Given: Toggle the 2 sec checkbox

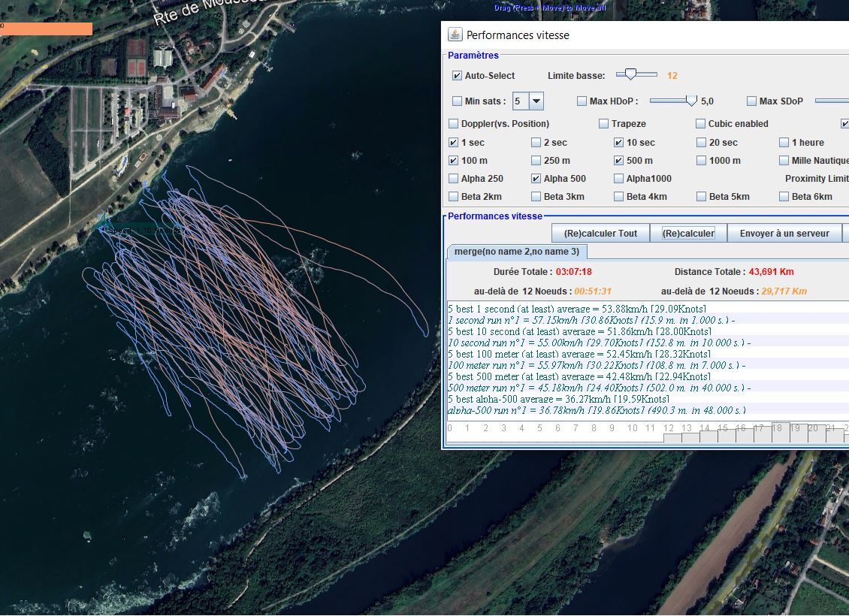Looking at the screenshot, I should coord(536,143).
